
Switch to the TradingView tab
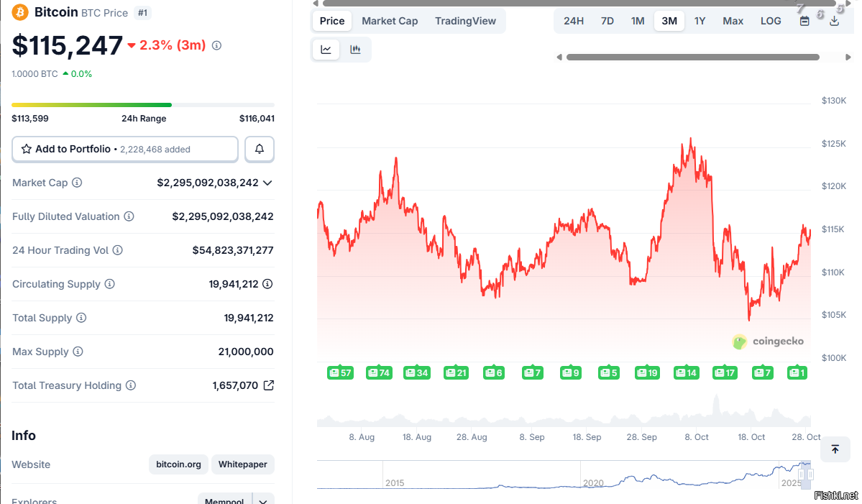[465, 21]
